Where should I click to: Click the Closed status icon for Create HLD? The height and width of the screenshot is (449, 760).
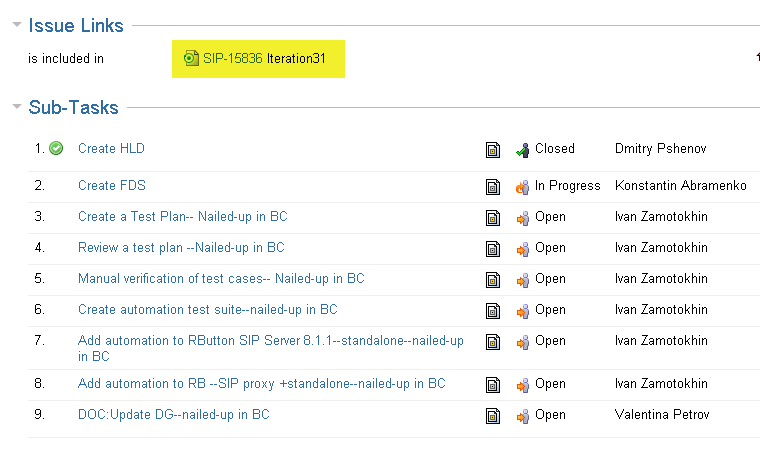pyautogui.click(x=522, y=150)
